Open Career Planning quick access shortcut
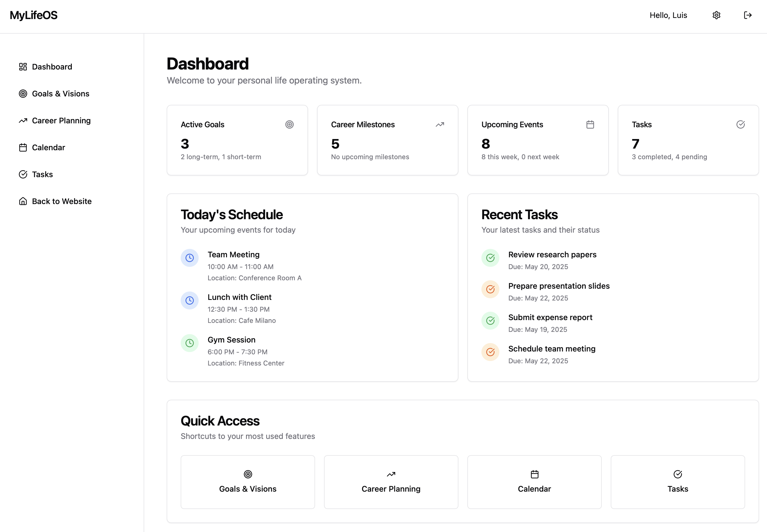Image resolution: width=767 pixels, height=532 pixels. (391, 482)
